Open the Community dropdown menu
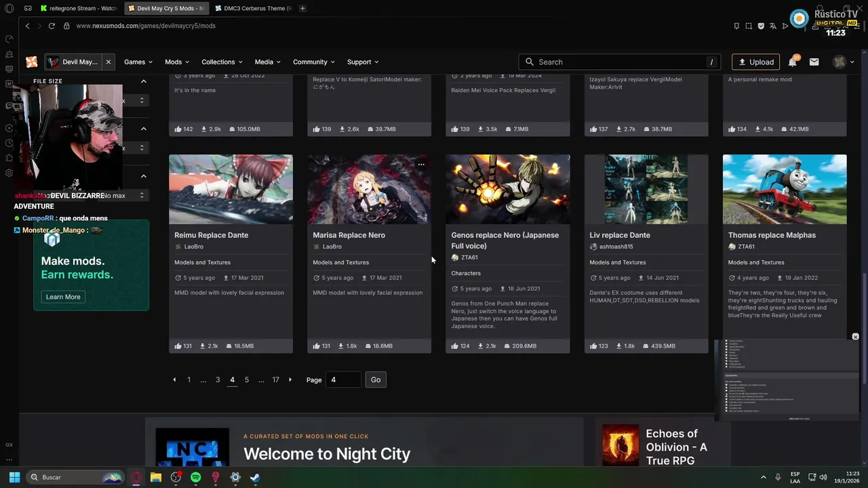 click(x=314, y=62)
